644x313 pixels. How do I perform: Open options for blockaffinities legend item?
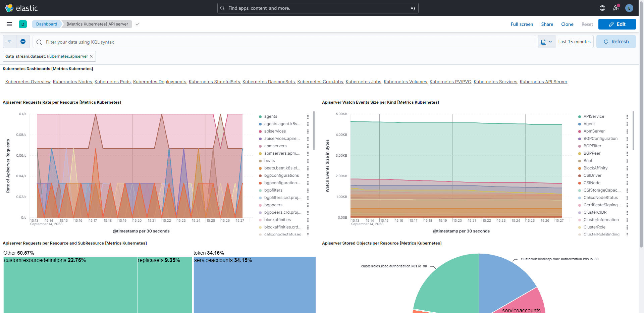pyautogui.click(x=308, y=220)
